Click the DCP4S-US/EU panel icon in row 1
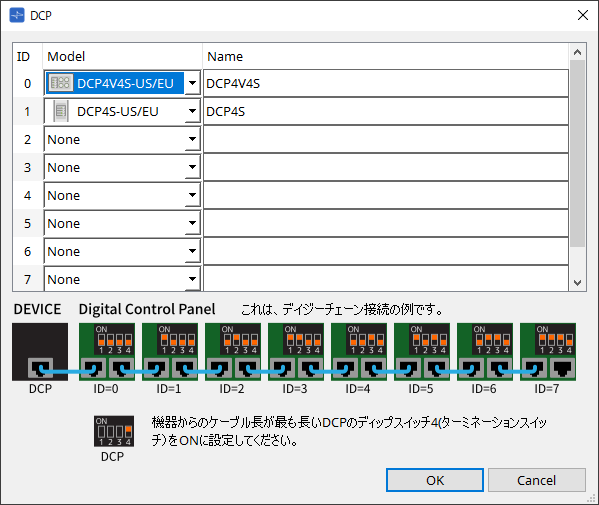The image size is (599, 505). click(x=61, y=111)
